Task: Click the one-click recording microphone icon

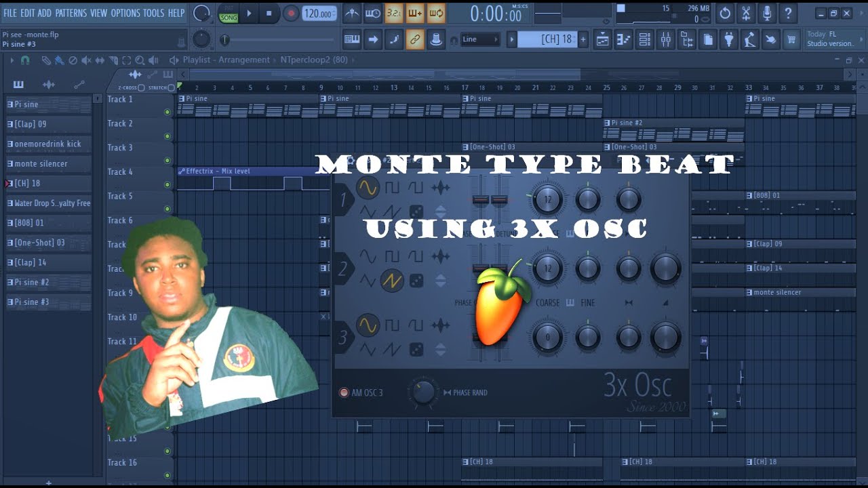Action: 767,13
